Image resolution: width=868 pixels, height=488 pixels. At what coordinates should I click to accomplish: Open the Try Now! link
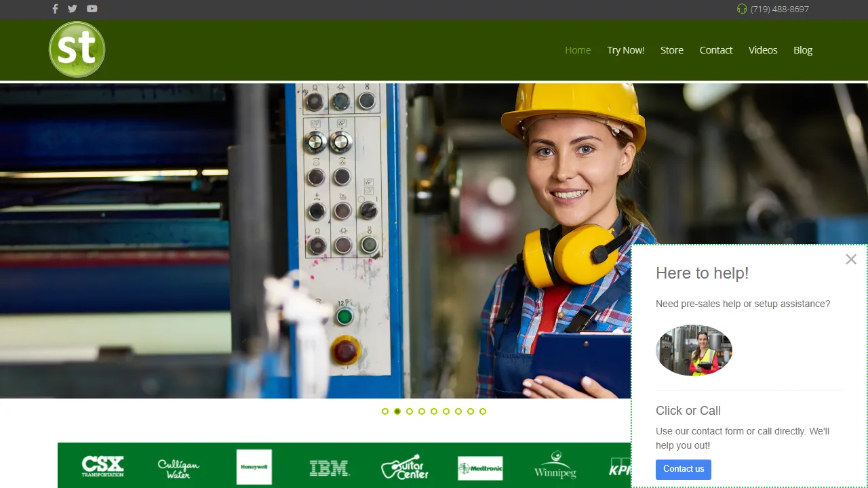[x=626, y=49]
